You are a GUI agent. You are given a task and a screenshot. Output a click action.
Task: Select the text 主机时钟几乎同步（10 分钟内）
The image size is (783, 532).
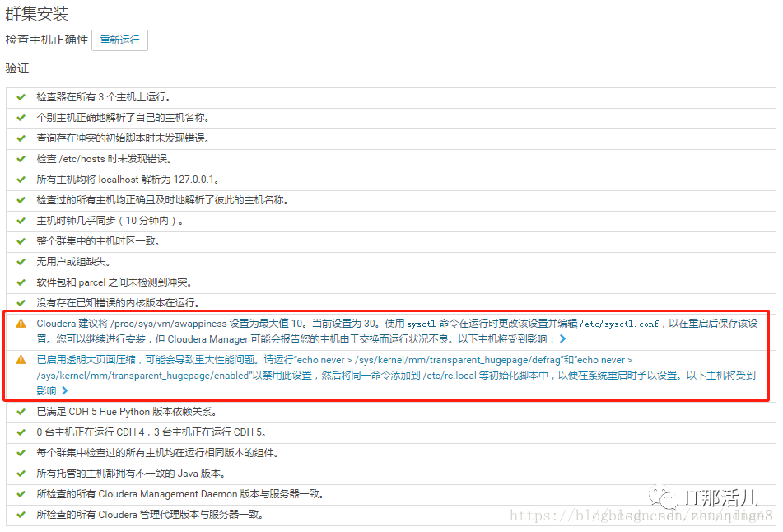point(110,220)
